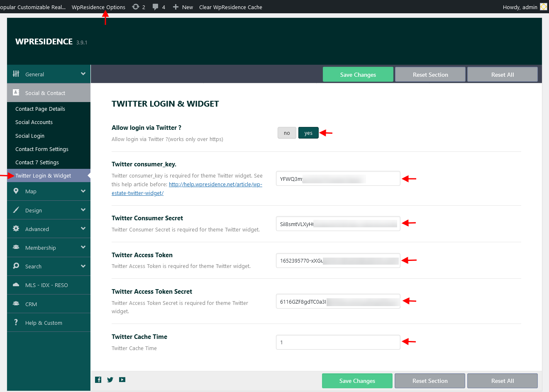Screen dimensions: 549x392
Task: Click the Twitter consumer_key input field
Action: 338,178
